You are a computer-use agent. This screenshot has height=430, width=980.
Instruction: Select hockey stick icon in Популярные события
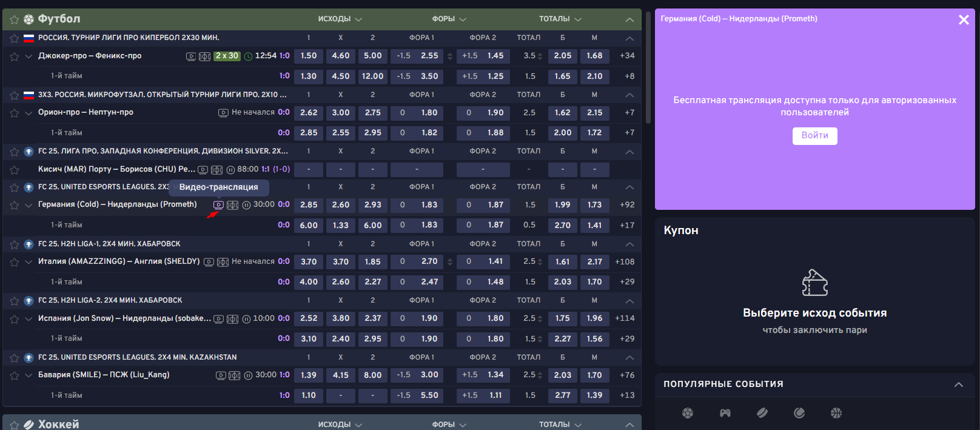[x=762, y=413]
